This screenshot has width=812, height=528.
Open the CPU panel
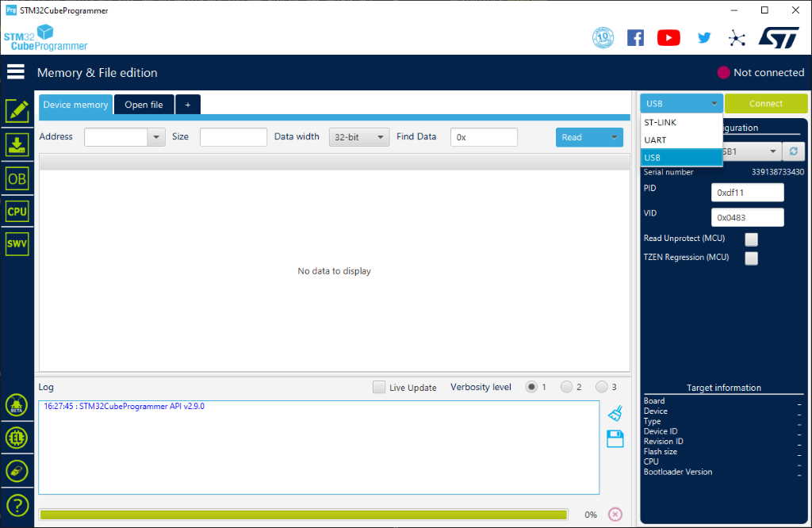[x=17, y=211]
